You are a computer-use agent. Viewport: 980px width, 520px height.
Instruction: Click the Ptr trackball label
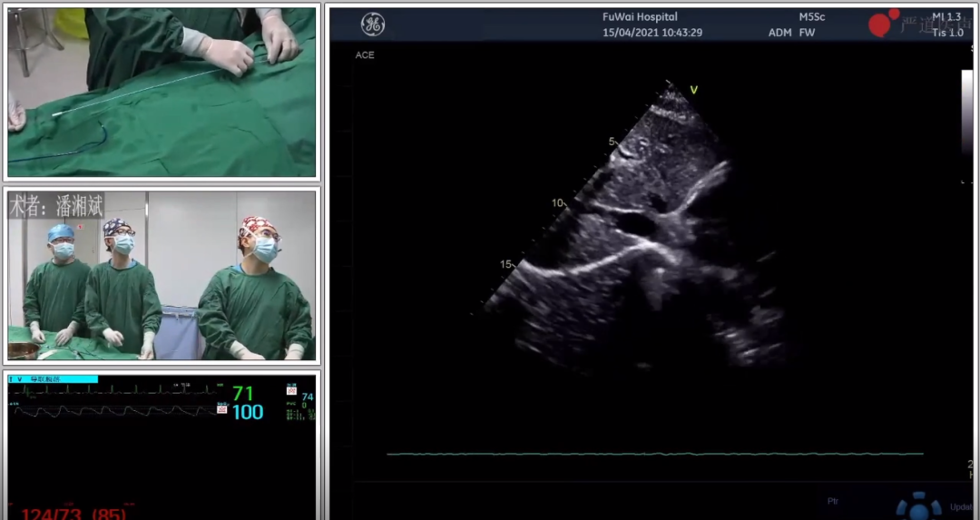[833, 501]
